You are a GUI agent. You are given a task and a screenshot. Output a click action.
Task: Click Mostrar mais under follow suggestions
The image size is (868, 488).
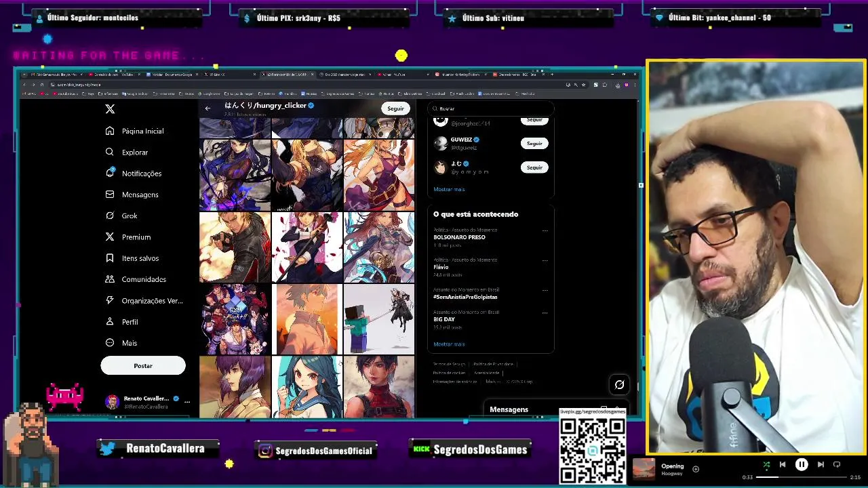[x=449, y=189]
